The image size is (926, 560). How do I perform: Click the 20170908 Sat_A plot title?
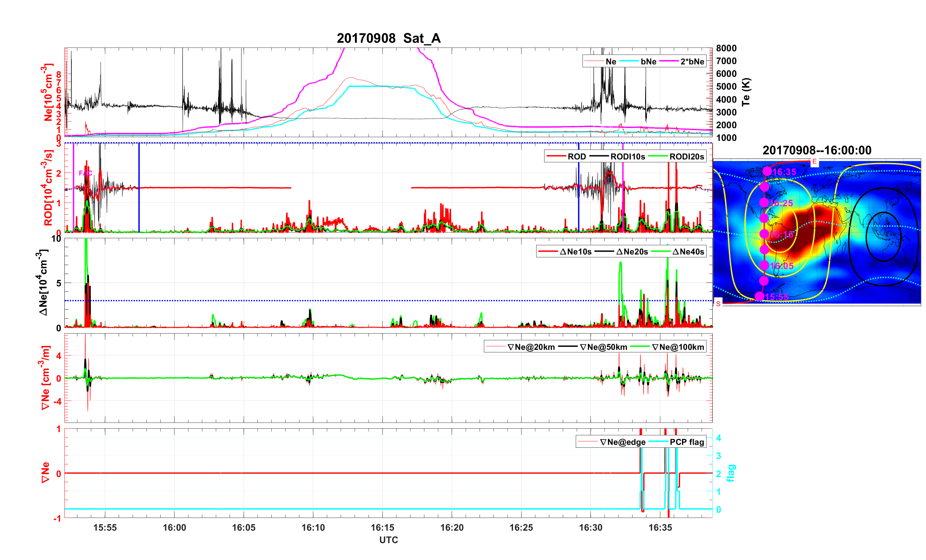[x=388, y=38]
